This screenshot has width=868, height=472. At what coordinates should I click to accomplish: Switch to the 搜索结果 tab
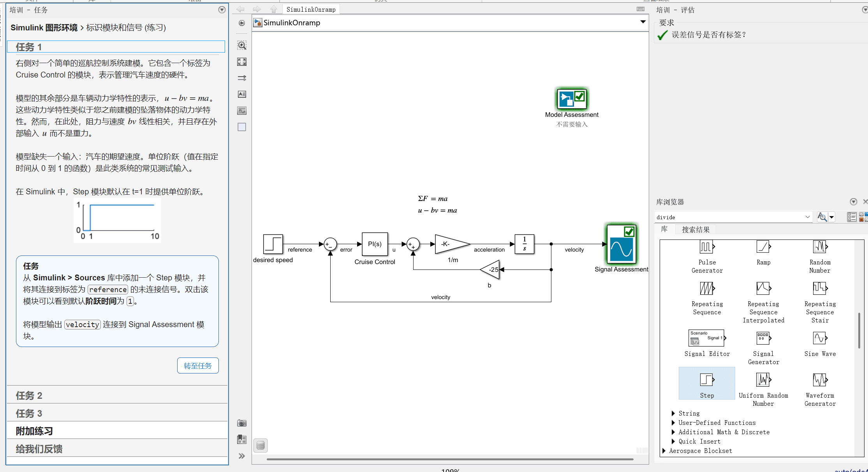point(696,229)
